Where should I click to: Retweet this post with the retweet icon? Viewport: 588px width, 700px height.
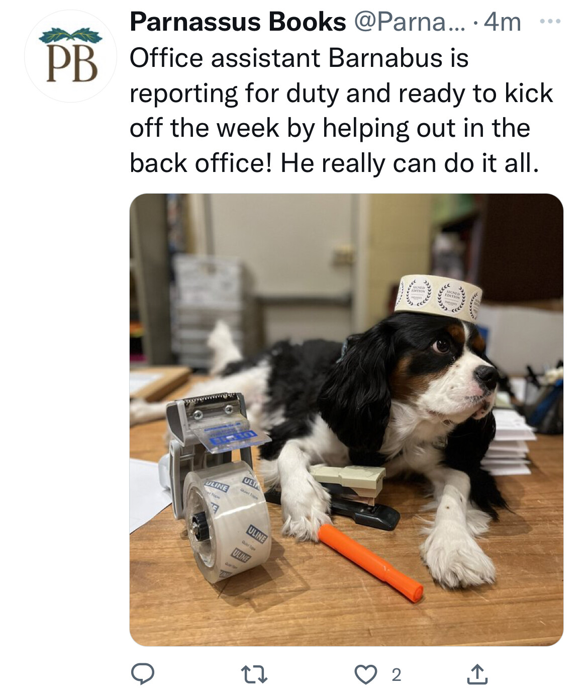point(254,675)
